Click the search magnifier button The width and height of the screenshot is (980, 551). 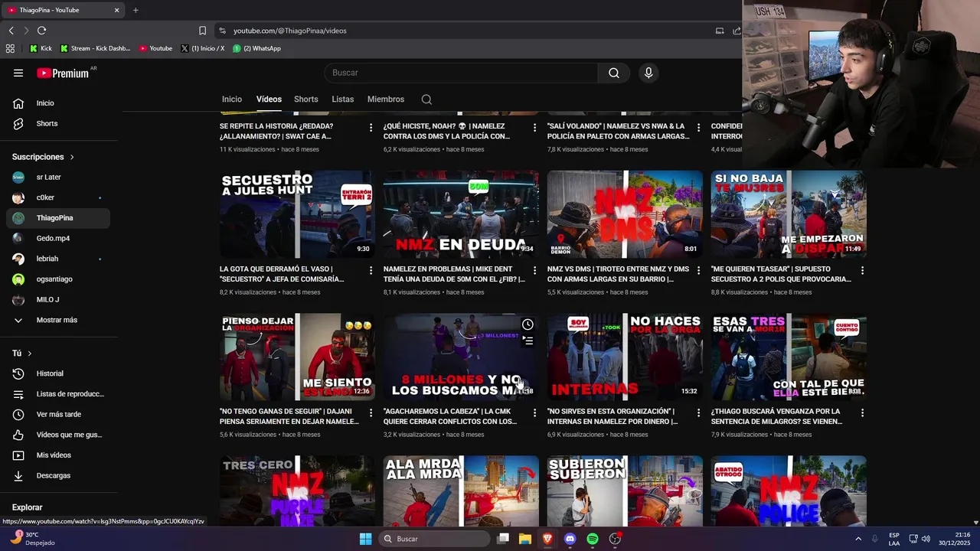point(614,73)
